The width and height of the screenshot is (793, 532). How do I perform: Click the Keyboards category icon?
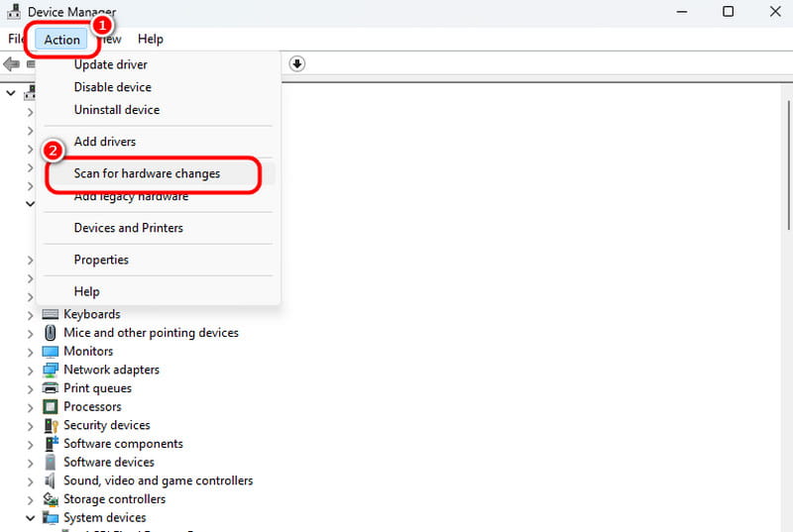51,314
